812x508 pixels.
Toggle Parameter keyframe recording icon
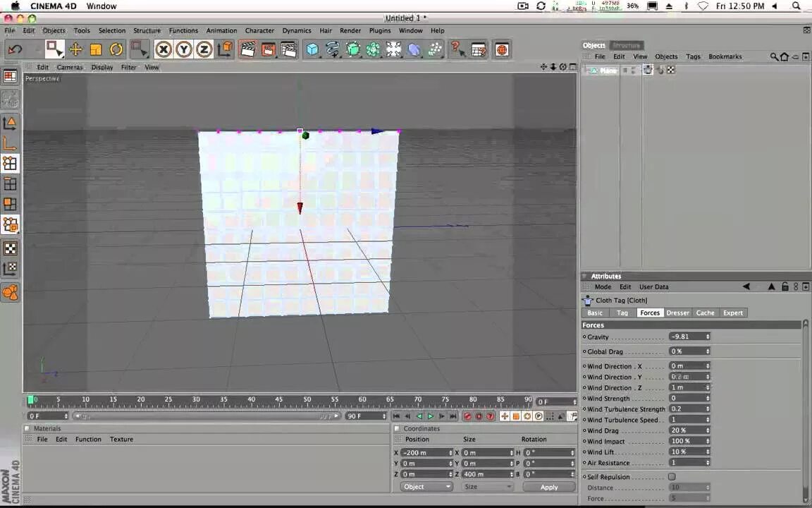coord(539,416)
